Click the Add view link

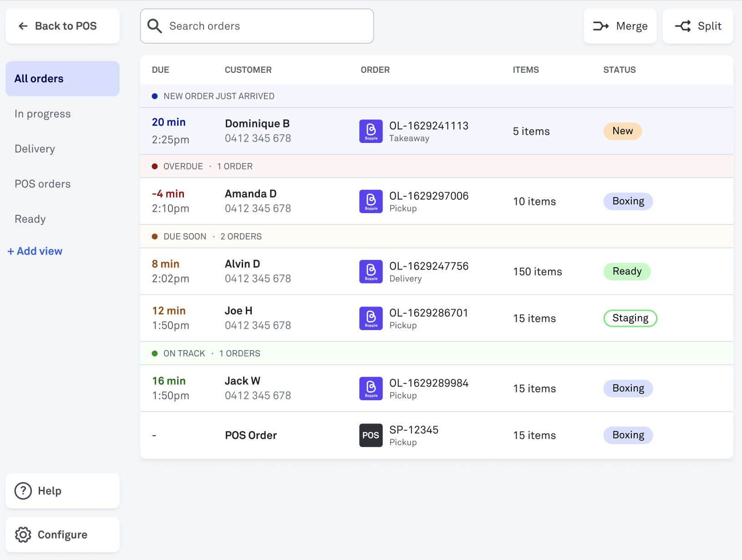pyautogui.click(x=35, y=251)
